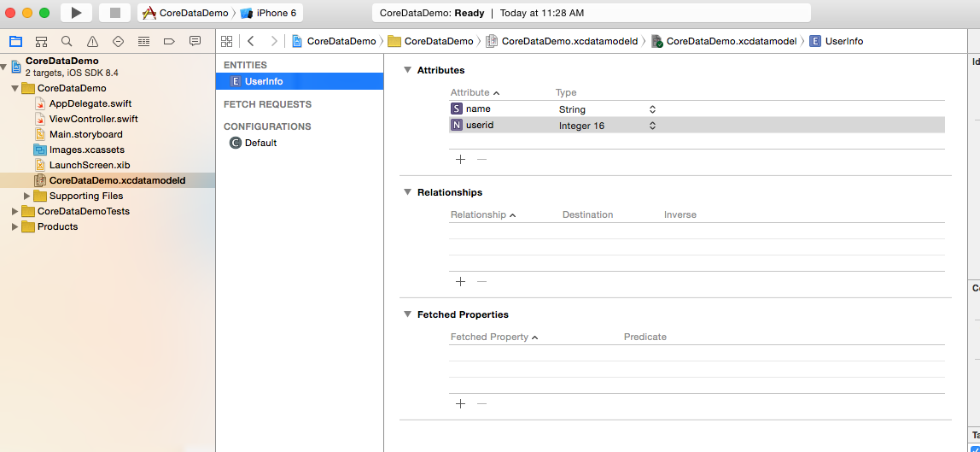The width and height of the screenshot is (980, 452).
Task: Change the name attribute type String
Action: tap(607, 109)
